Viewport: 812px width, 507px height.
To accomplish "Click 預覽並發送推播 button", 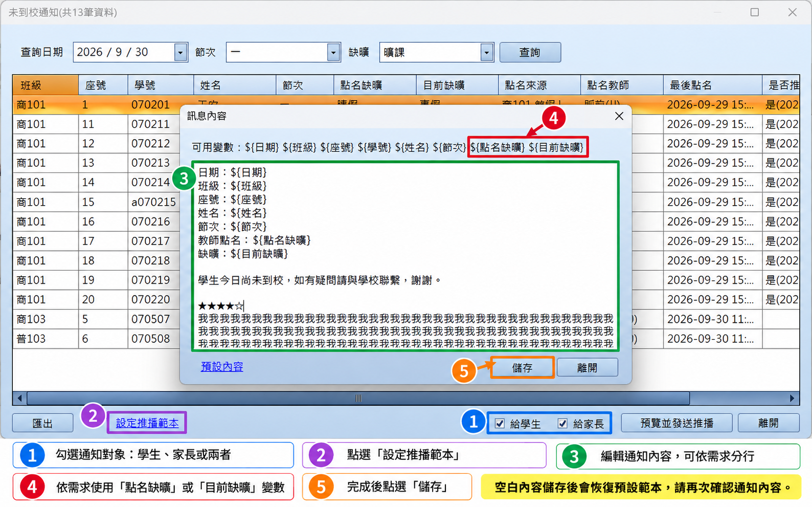I will [x=676, y=423].
